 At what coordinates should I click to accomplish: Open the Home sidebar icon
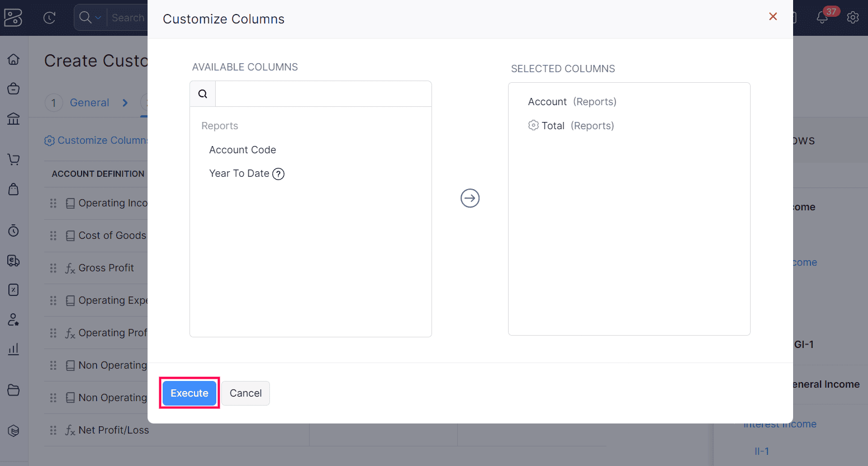(x=13, y=59)
